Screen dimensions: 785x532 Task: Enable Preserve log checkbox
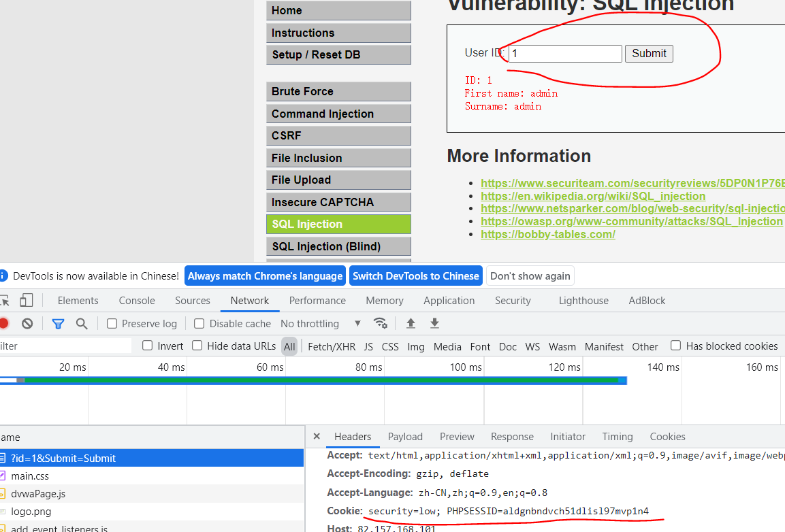click(x=112, y=324)
